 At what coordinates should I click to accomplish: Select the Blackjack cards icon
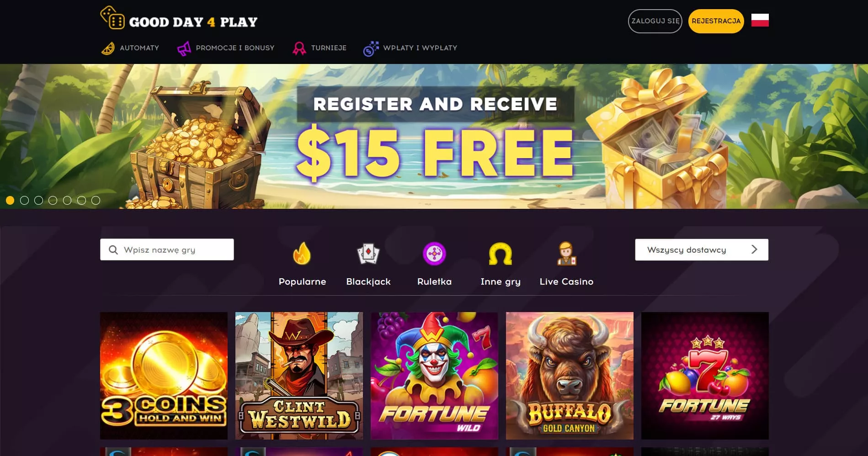[368, 254]
